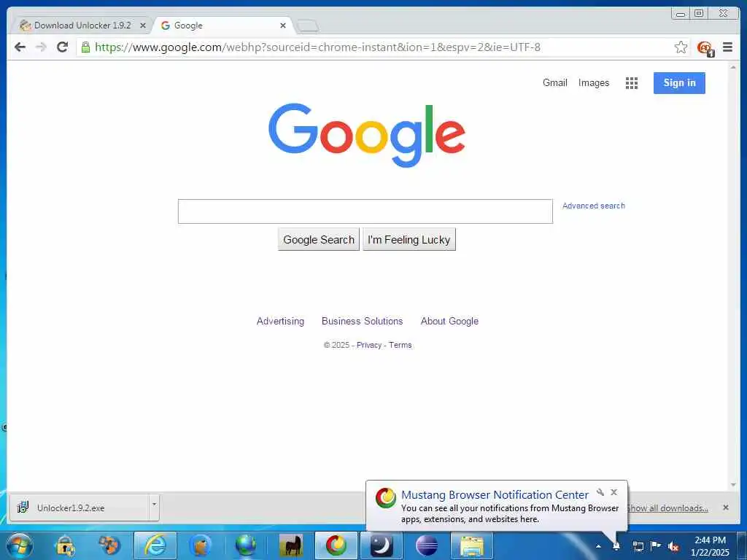Open Business Solutions link
The width and height of the screenshot is (747, 560).
click(x=362, y=322)
